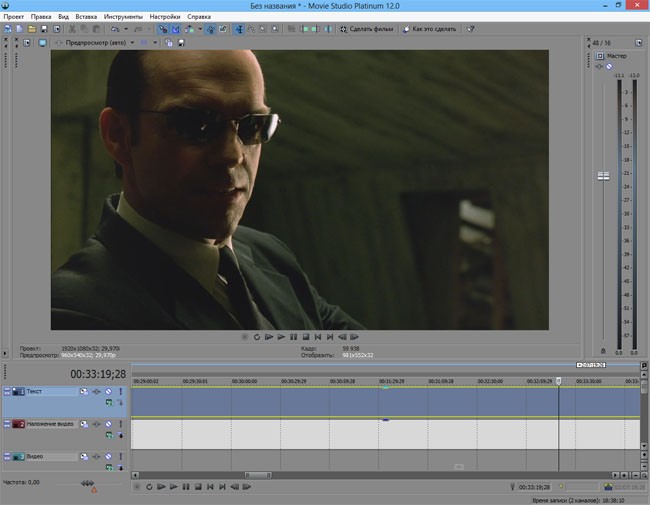Click the Copy toolbar icon
650x505 pixels.
pyautogui.click(x=84, y=29)
